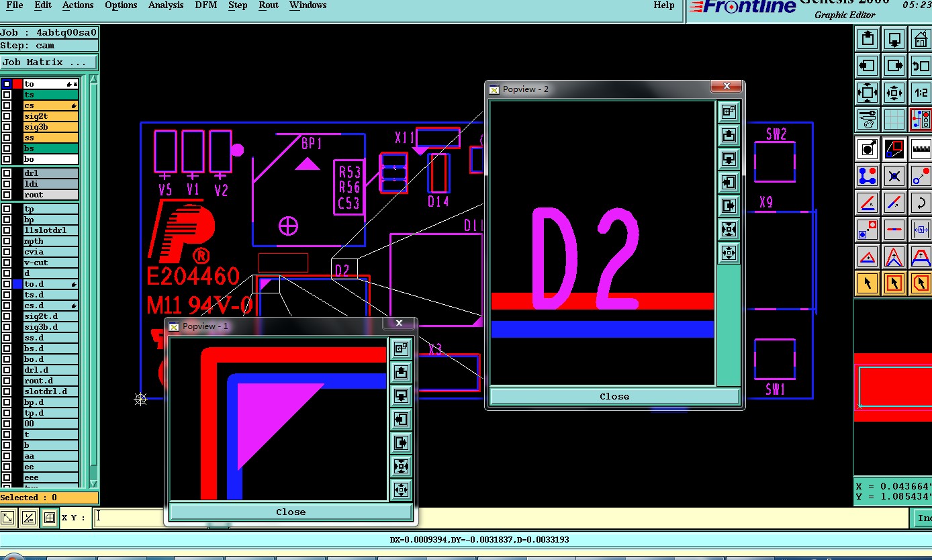Click the red and blue squares popview icon

[894, 148]
